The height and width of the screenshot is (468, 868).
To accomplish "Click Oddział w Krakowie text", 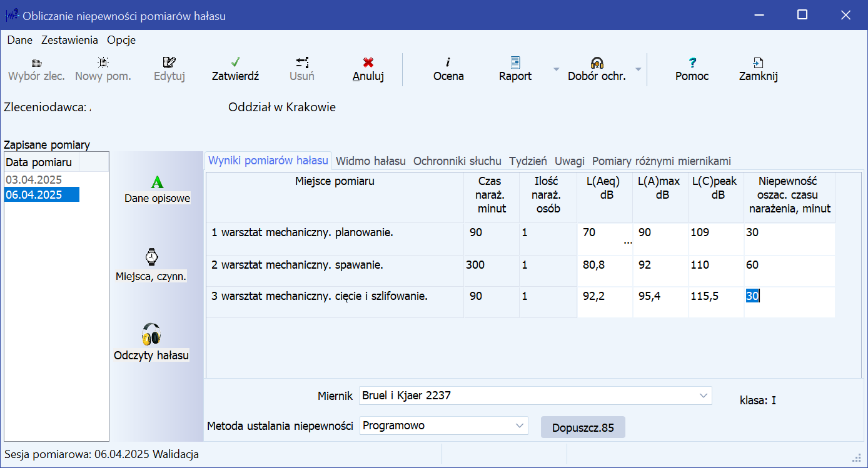I will pyautogui.click(x=282, y=107).
